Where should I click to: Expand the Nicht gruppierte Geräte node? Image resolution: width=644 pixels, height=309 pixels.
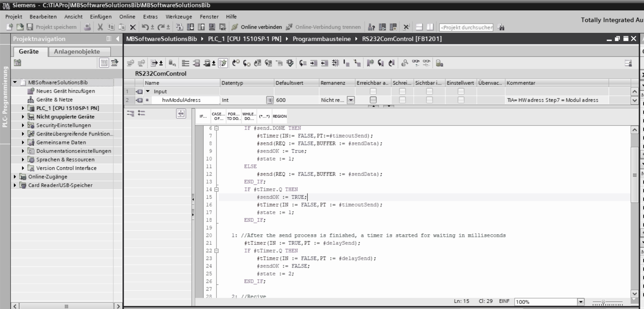[23, 117]
